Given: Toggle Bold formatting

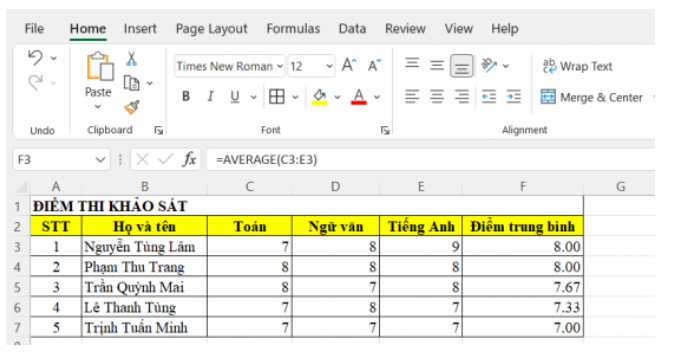Looking at the screenshot, I should click(186, 97).
